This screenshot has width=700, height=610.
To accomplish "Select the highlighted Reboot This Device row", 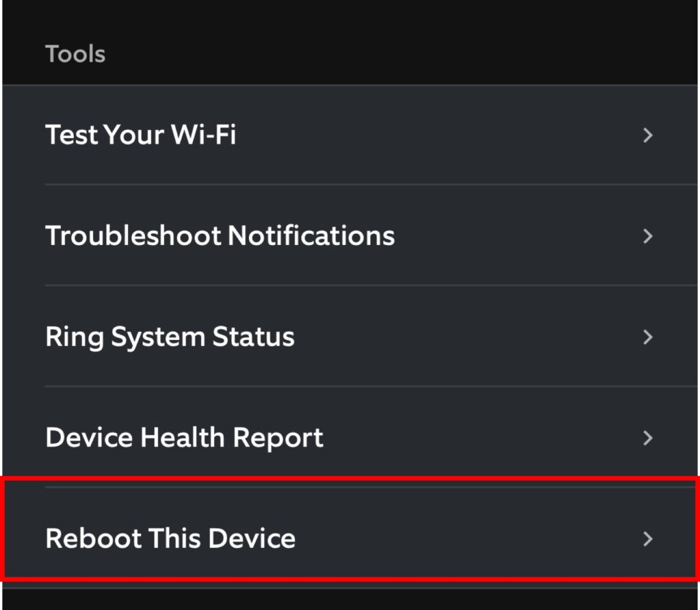I will tap(342, 538).
